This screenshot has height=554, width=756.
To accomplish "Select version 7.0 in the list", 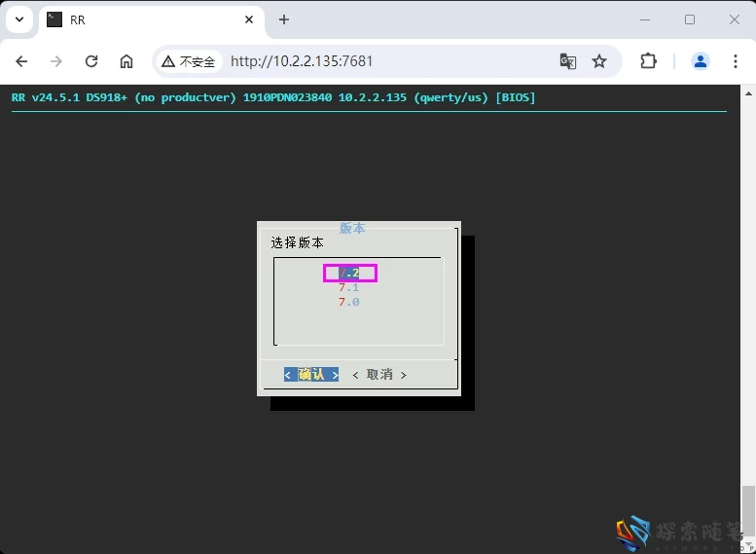I will click(349, 302).
